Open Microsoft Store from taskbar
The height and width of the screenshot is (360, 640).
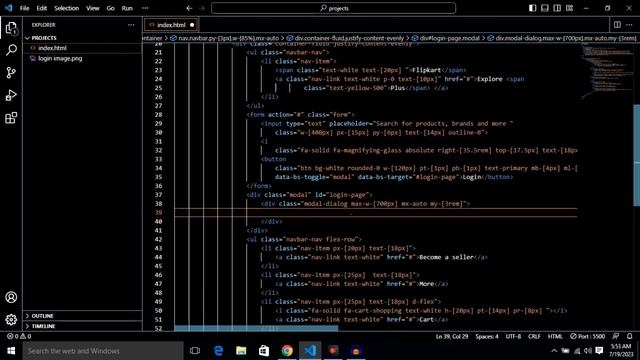[264, 351]
